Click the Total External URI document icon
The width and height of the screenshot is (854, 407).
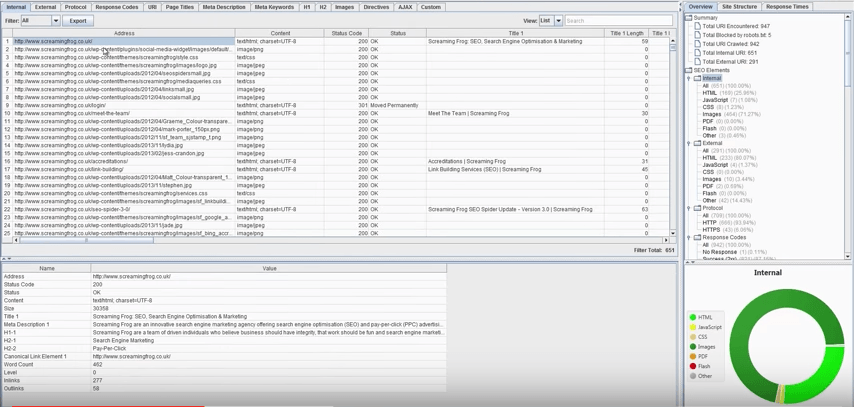(698, 62)
